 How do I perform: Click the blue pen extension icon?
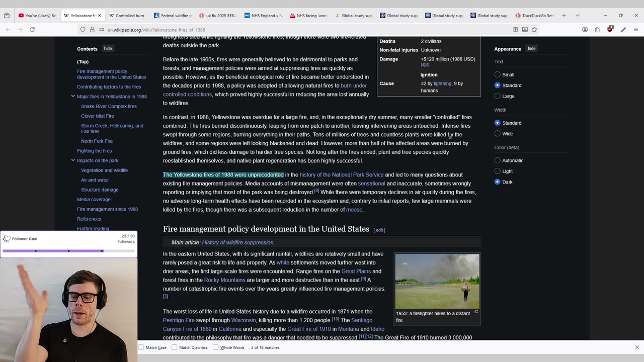[623, 30]
